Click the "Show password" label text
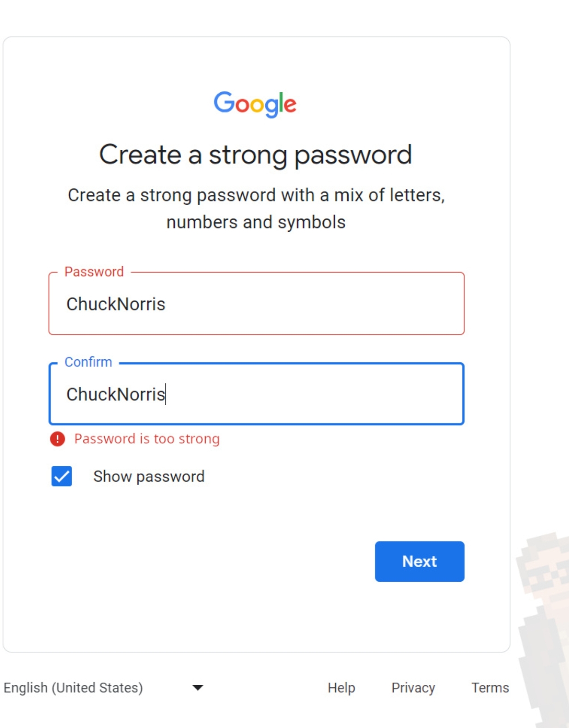Screen dimensions: 569x728 coord(148,477)
